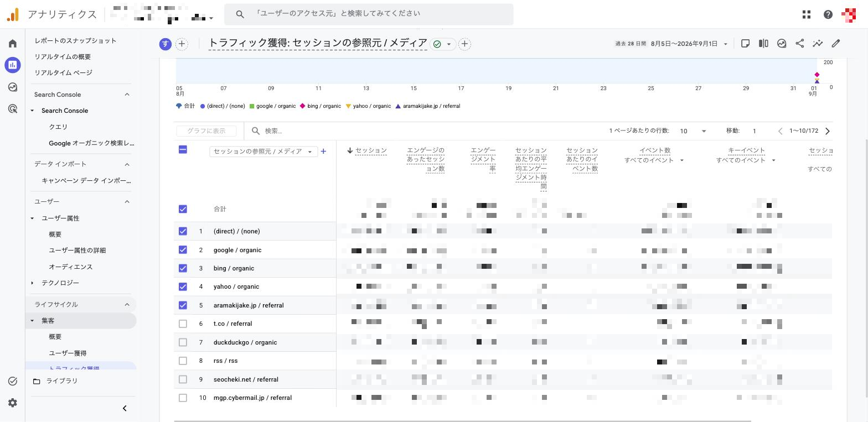
Task: Open the Insights checkmark icon near bottom left
Action: [12, 381]
